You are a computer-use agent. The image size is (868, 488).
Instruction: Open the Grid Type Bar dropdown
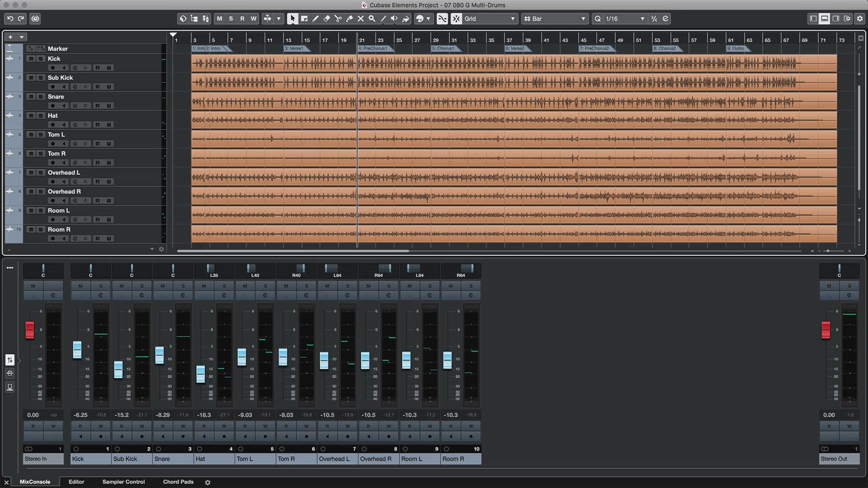[555, 19]
